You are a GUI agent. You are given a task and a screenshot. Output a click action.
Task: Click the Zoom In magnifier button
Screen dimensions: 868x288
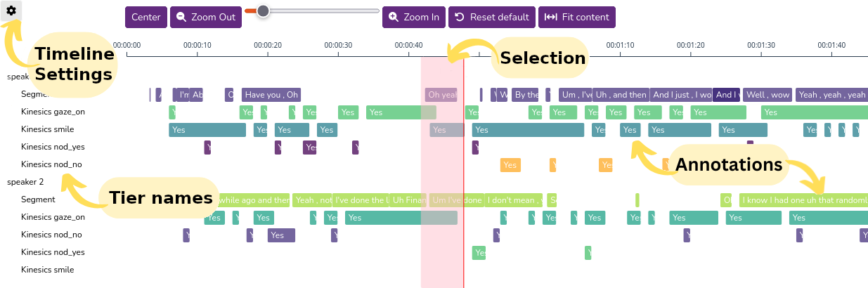tap(414, 17)
